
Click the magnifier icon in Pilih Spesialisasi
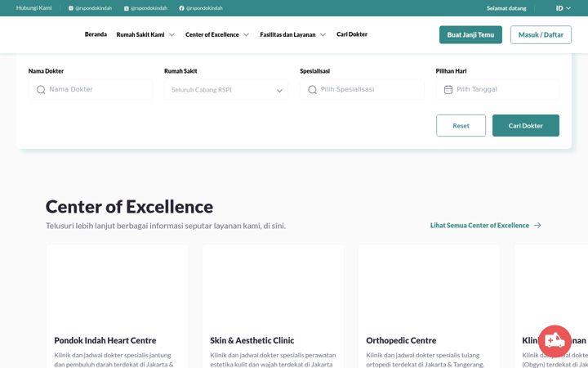[x=312, y=89]
